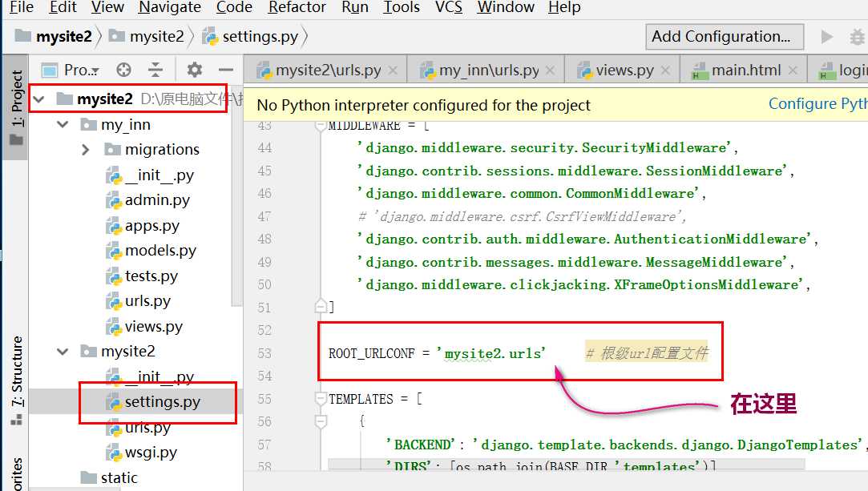Click mysite2 root breadcrumb
Image resolution: width=868 pixels, height=491 pixels.
pyautogui.click(x=54, y=37)
